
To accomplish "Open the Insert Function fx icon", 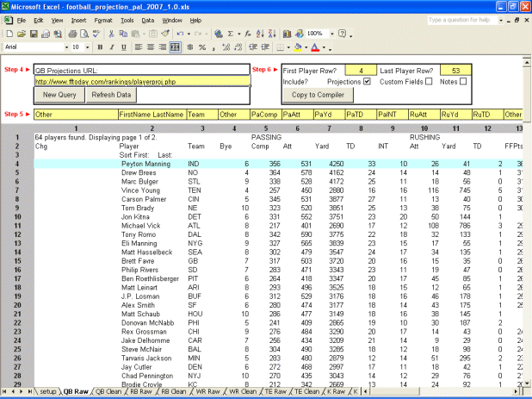I will 248,34.
